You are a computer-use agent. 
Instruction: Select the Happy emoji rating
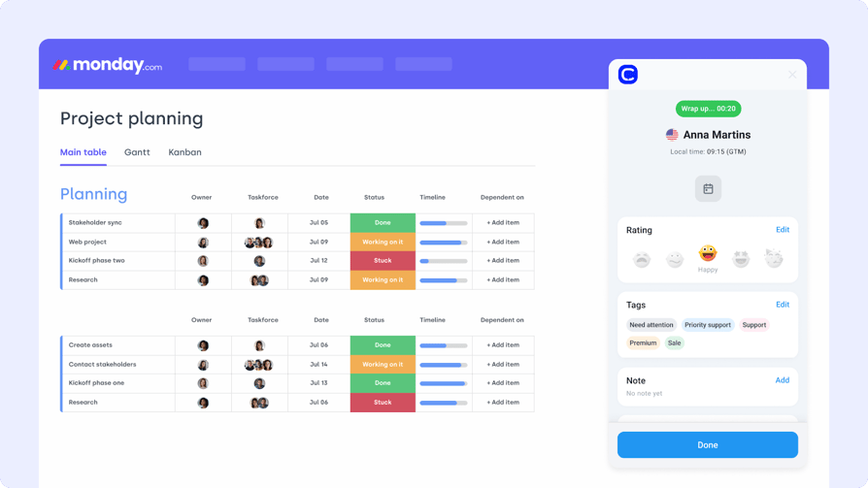[708, 253]
